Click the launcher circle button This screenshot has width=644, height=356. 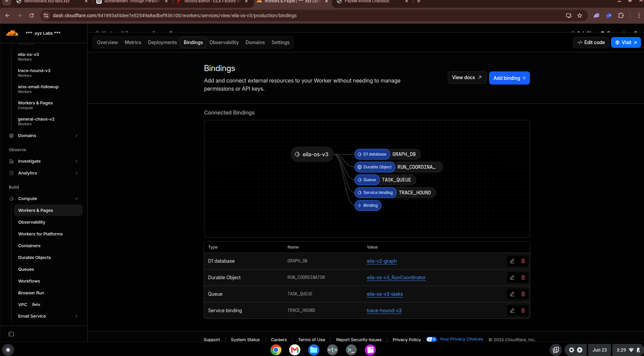(x=8, y=350)
